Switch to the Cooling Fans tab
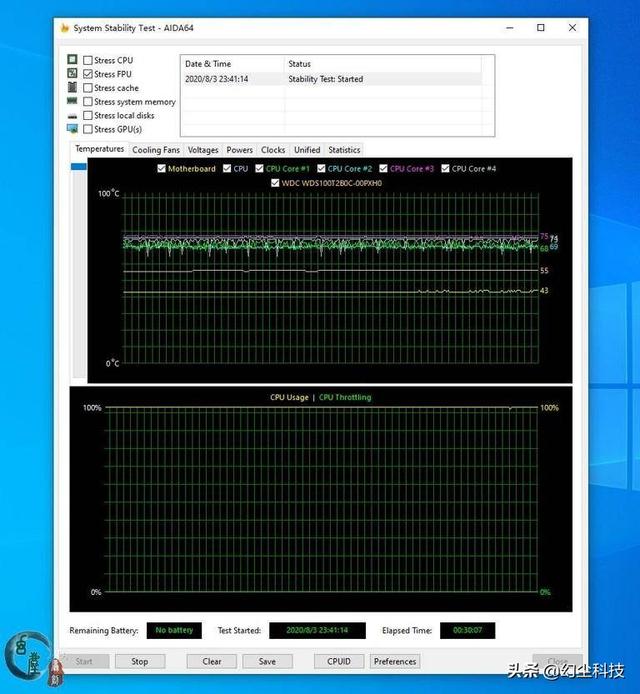 pos(156,150)
